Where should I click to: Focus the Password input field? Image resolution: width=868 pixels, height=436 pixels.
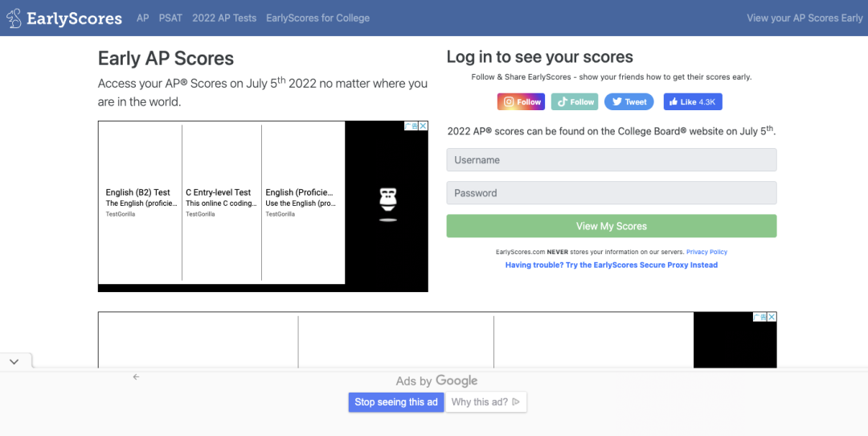tap(612, 193)
